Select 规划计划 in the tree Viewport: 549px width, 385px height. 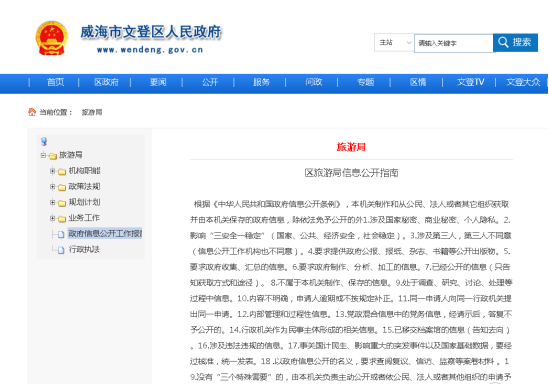click(84, 202)
